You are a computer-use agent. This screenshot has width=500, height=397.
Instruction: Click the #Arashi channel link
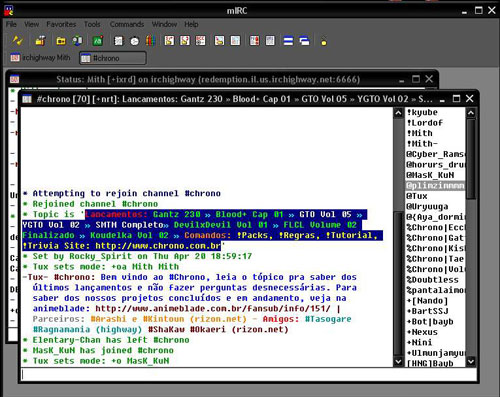[108, 319]
